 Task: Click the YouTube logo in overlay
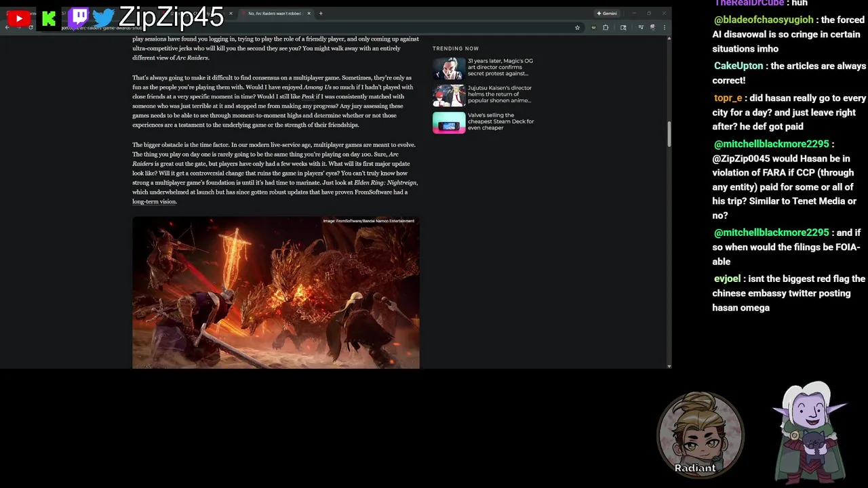coord(18,18)
